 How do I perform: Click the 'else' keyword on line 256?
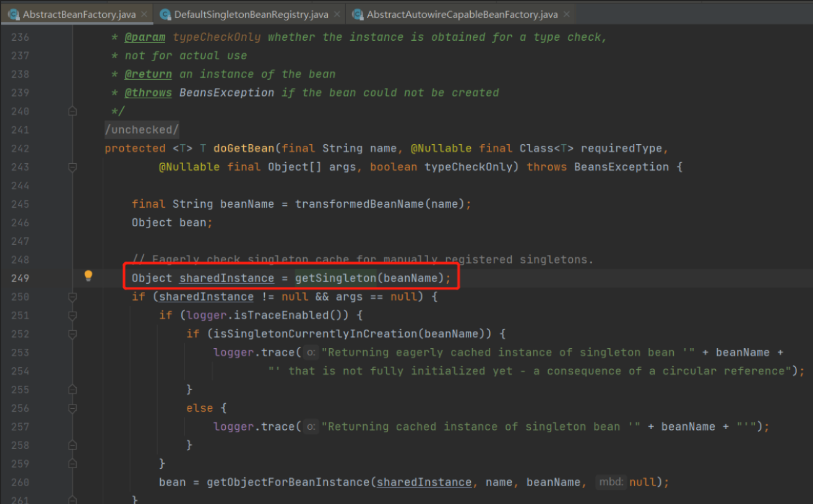[x=200, y=408]
